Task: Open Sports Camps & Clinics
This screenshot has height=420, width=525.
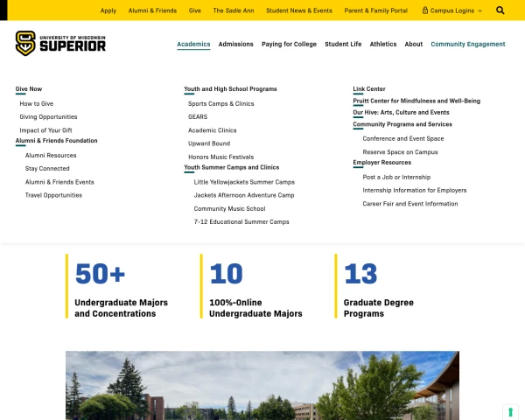Action: (x=221, y=104)
